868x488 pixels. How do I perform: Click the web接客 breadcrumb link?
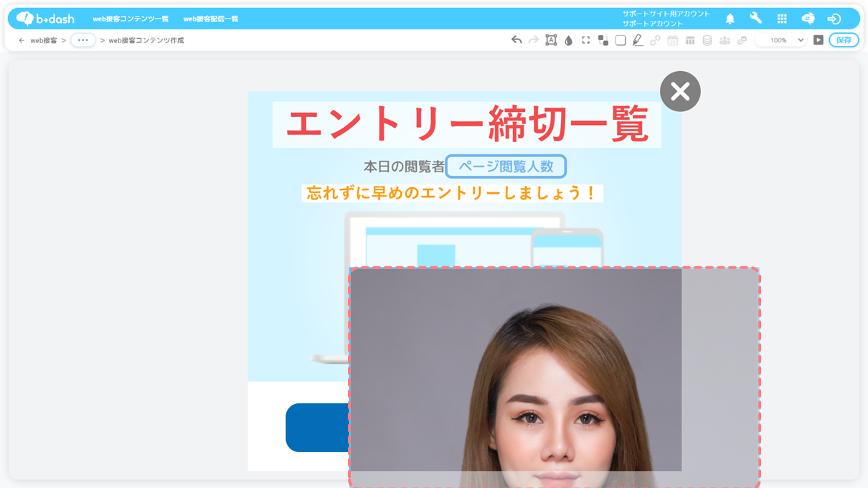pyautogui.click(x=44, y=40)
